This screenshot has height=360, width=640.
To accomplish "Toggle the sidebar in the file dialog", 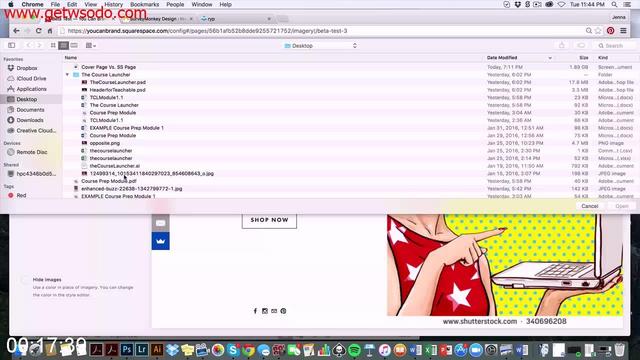I will pyautogui.click(x=11, y=45).
